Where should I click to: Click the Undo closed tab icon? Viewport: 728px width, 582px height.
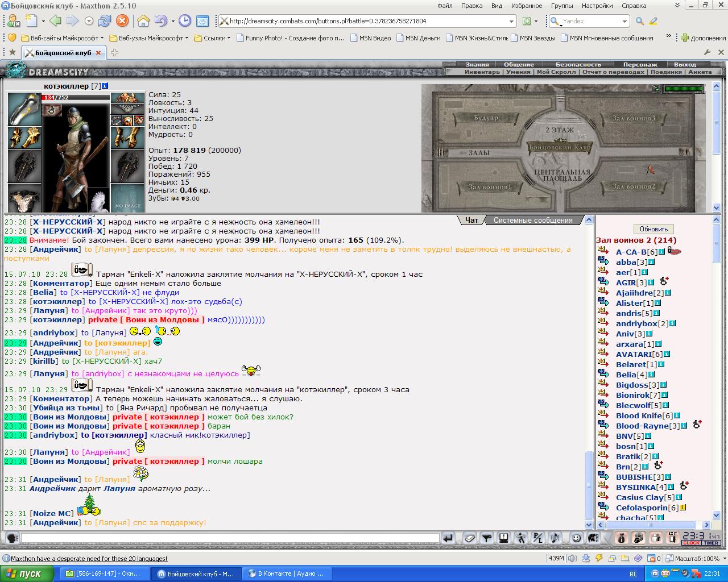[x=160, y=21]
